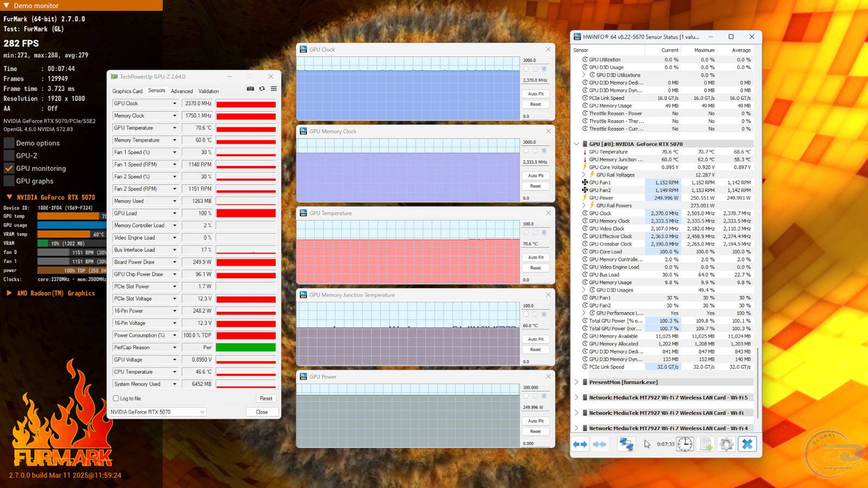Close the GPU Power graph window
The height and width of the screenshot is (488, 868).
548,377
